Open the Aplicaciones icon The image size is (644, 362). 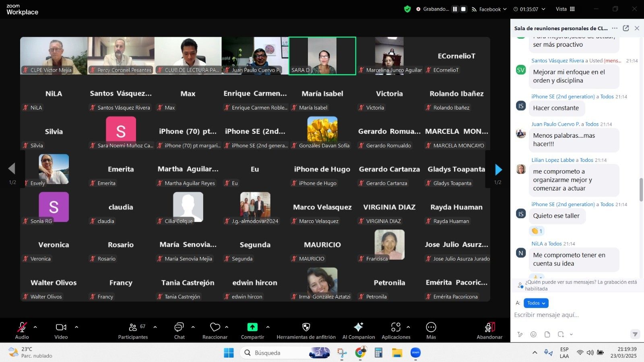(x=396, y=327)
